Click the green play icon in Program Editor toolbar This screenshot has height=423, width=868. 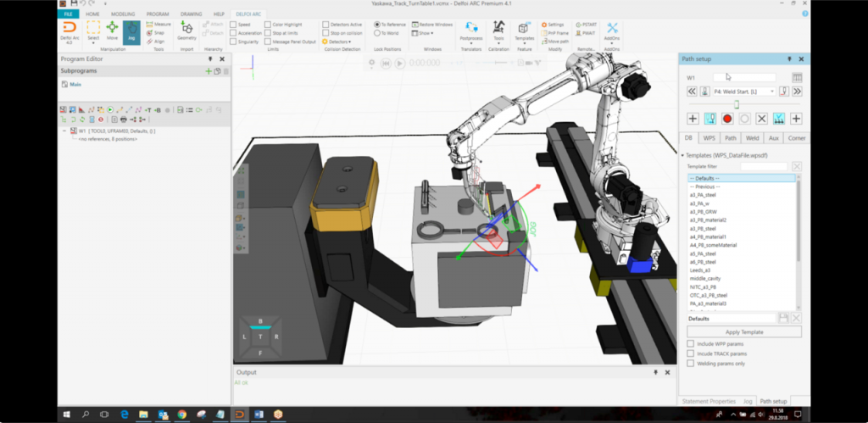point(110,109)
